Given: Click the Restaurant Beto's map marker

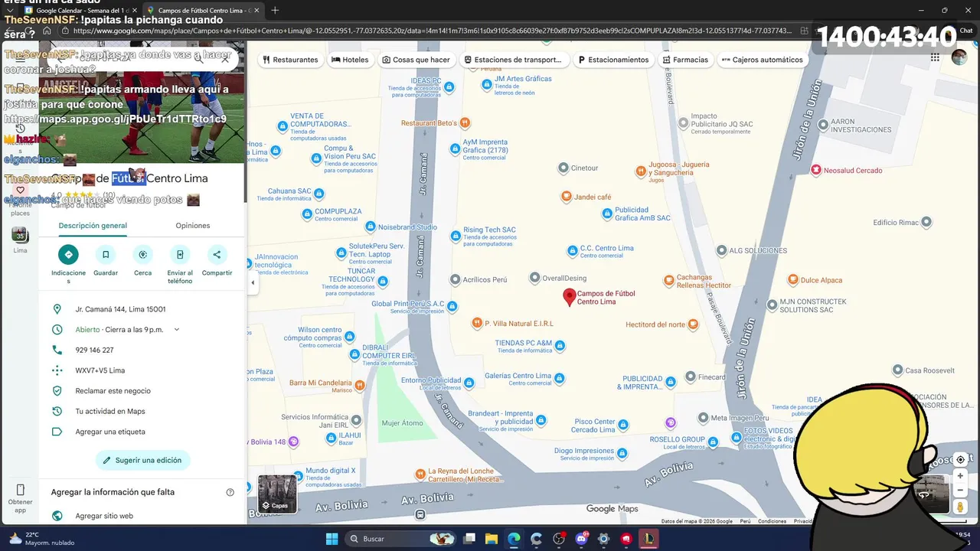Looking at the screenshot, I should (465, 122).
